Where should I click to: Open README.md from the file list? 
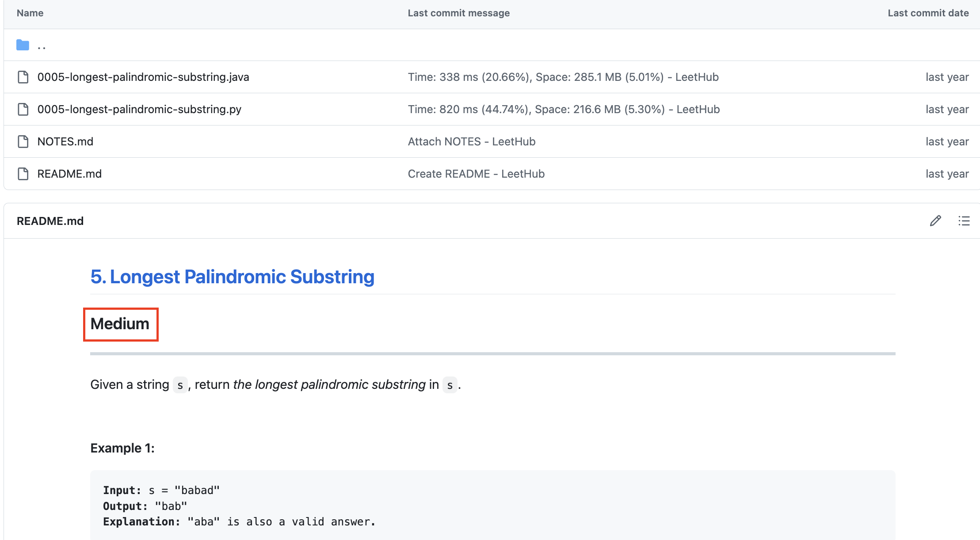69,174
